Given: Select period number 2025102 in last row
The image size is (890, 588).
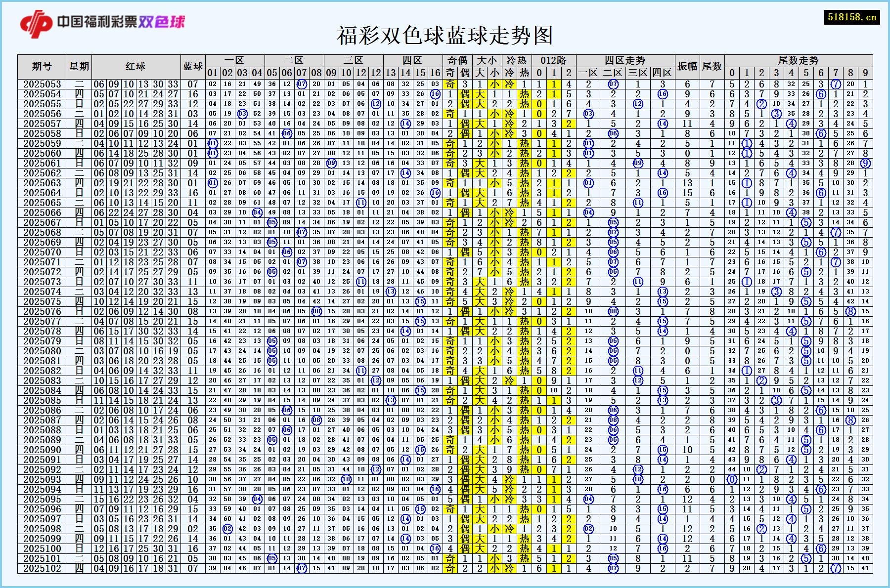Looking at the screenshot, I should pyautogui.click(x=42, y=569).
